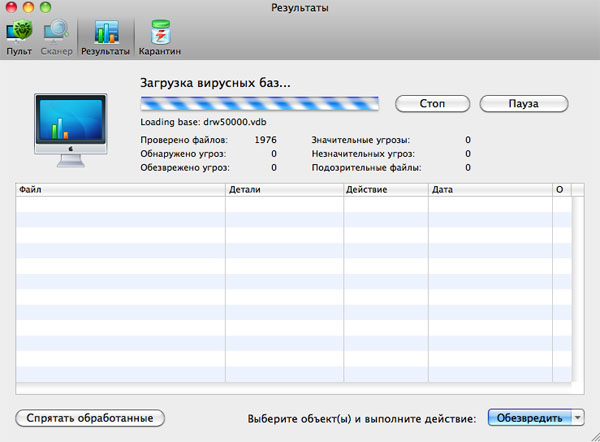Viewport: 600px width, 442px height.
Task: Click the 'Выберите объект(ы) и выполните действие:' label
Action: pos(362,419)
